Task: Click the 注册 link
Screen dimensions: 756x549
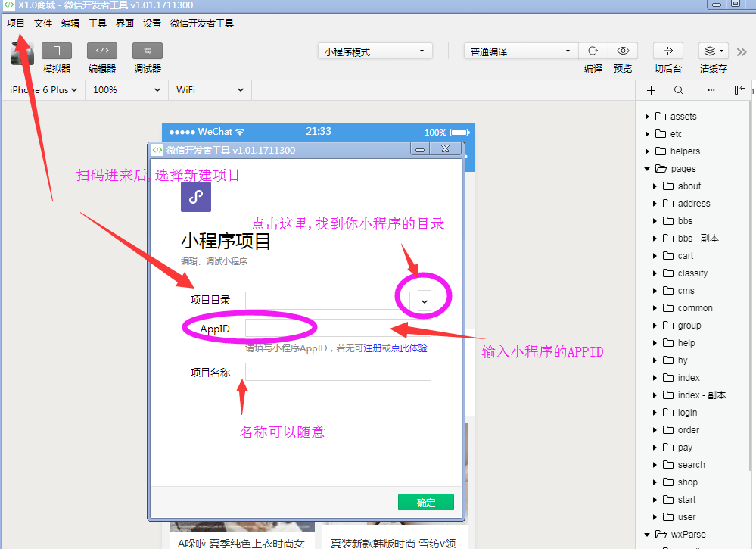Action: point(372,348)
